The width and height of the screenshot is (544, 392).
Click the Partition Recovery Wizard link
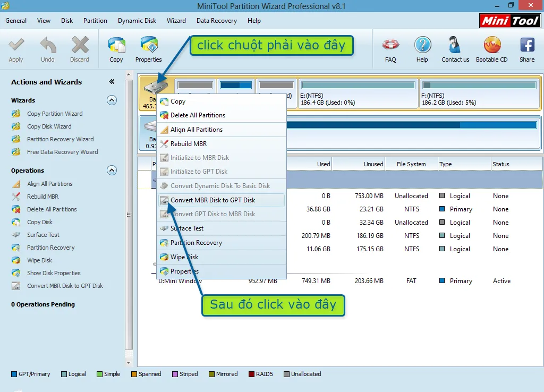61,139
